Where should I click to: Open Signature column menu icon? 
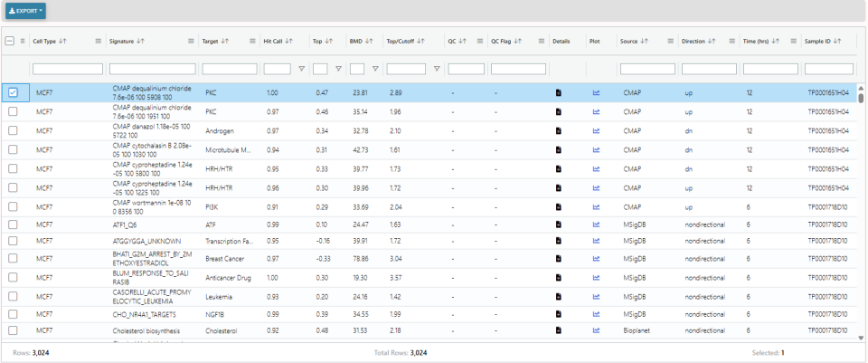click(191, 41)
